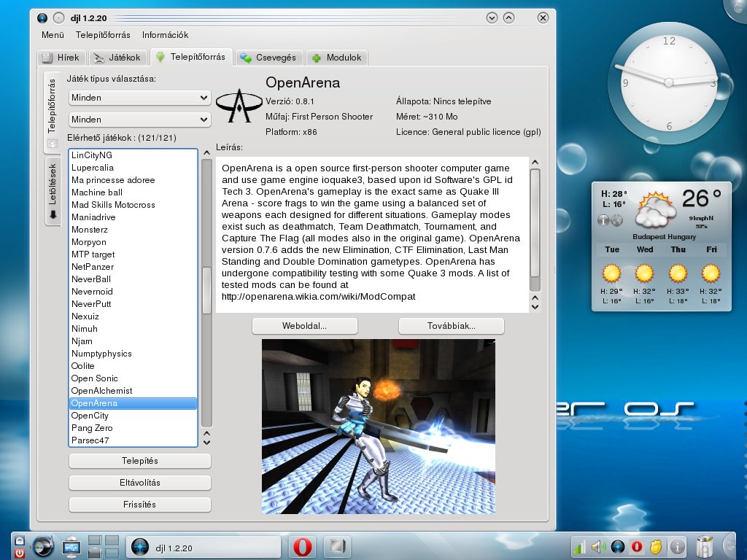The height and width of the screenshot is (560, 747).
Task: Click the volume speaker tray icon
Action: (x=598, y=547)
